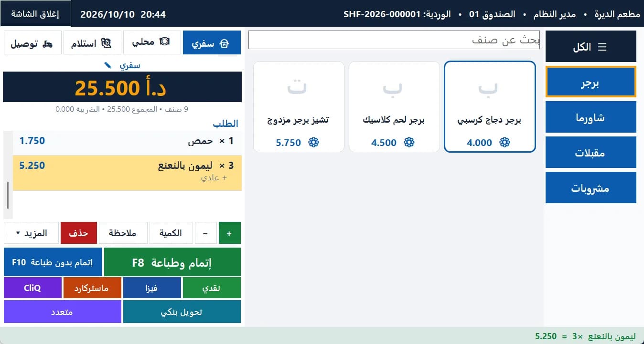The image size is (644, 344).
Task: Open the مشروبات category
Action: point(590,188)
